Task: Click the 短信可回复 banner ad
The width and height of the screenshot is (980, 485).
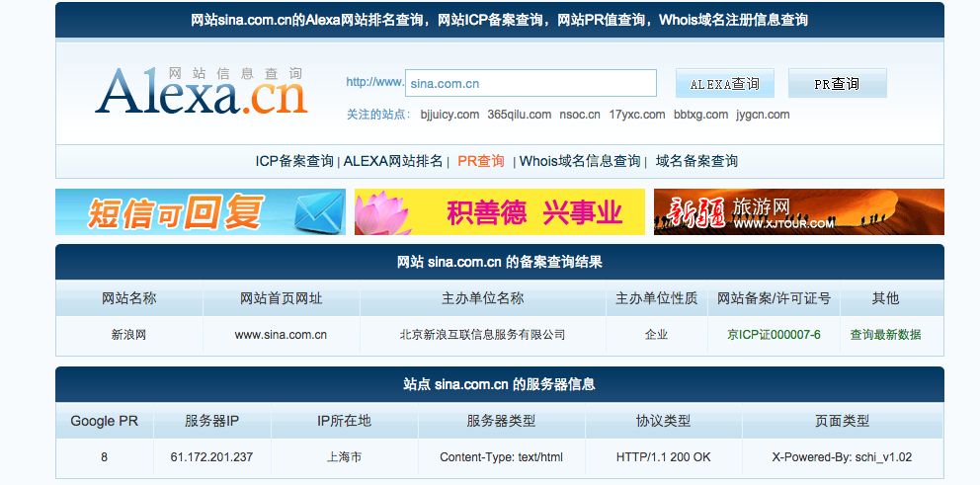Action: [x=201, y=211]
